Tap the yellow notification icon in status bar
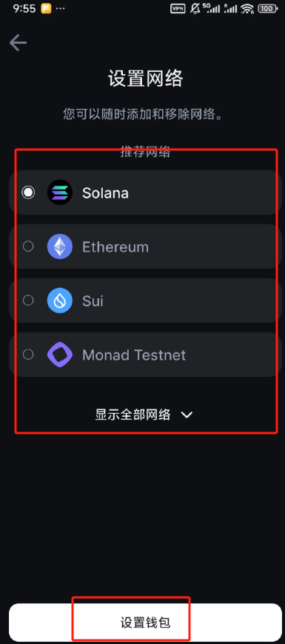This screenshot has width=285, height=644. click(x=46, y=9)
